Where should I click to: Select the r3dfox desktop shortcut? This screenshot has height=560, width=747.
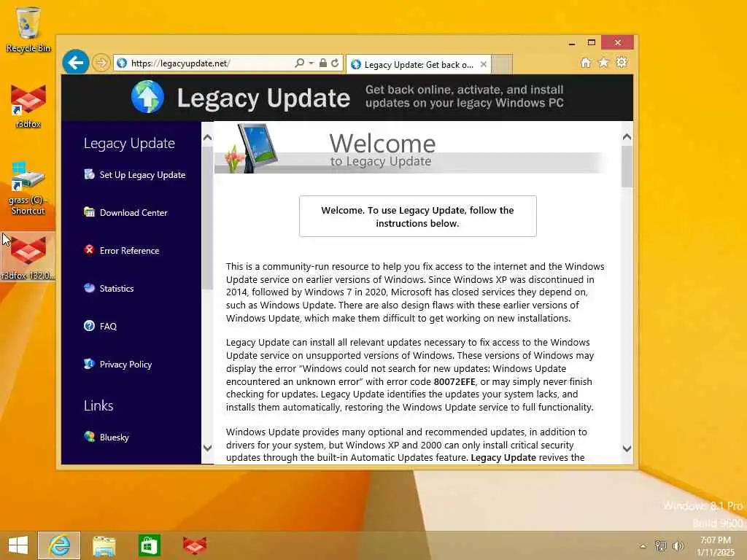[x=28, y=106]
